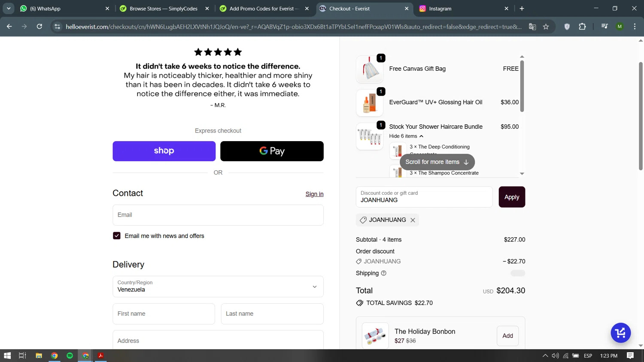Translate this page icon
This screenshot has height=362, width=644.
pos(532,27)
